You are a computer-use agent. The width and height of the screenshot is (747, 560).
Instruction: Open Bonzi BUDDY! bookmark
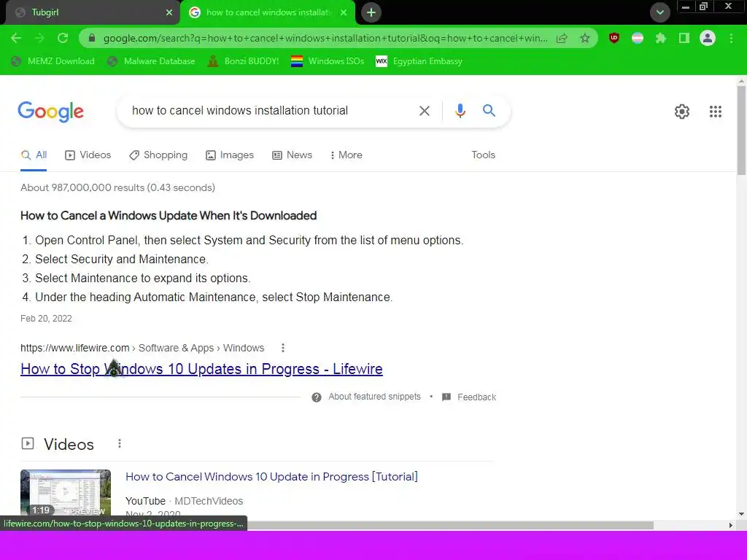click(x=243, y=61)
